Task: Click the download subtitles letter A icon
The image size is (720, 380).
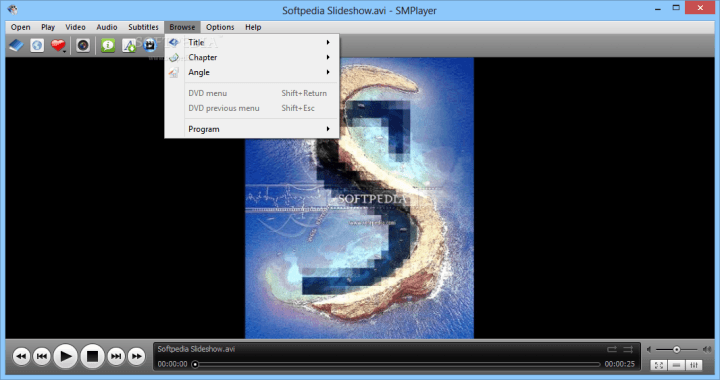Action: pyautogui.click(x=129, y=45)
